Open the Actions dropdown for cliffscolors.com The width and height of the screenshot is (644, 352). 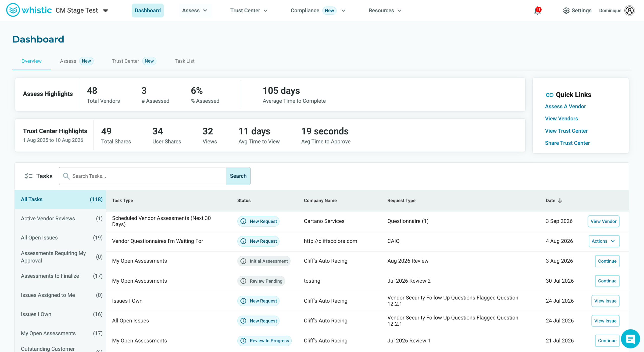(604, 241)
